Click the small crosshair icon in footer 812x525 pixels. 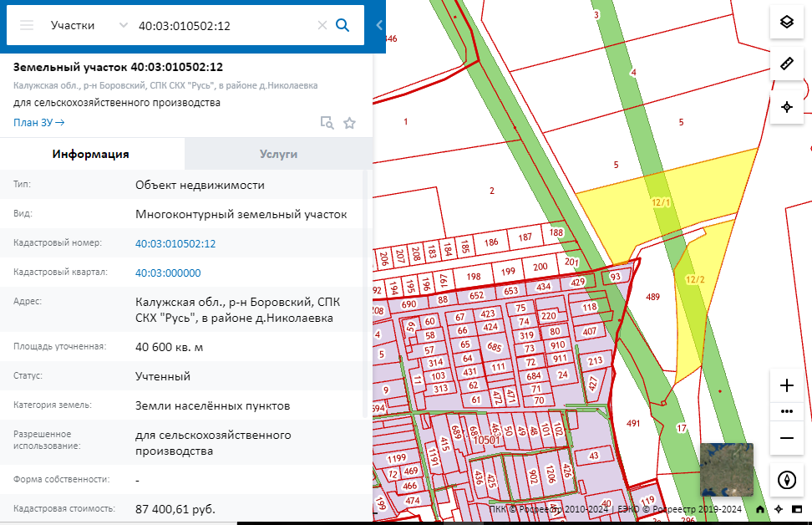pos(779,509)
